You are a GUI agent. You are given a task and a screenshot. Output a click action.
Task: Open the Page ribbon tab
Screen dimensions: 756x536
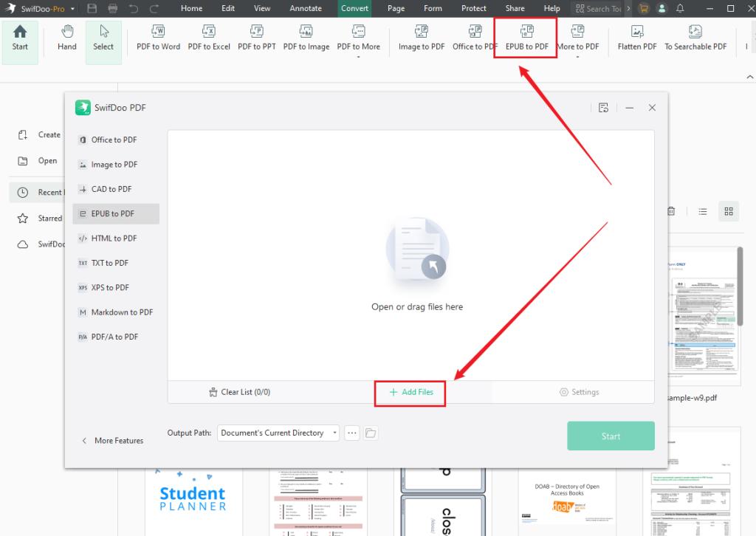(396, 8)
